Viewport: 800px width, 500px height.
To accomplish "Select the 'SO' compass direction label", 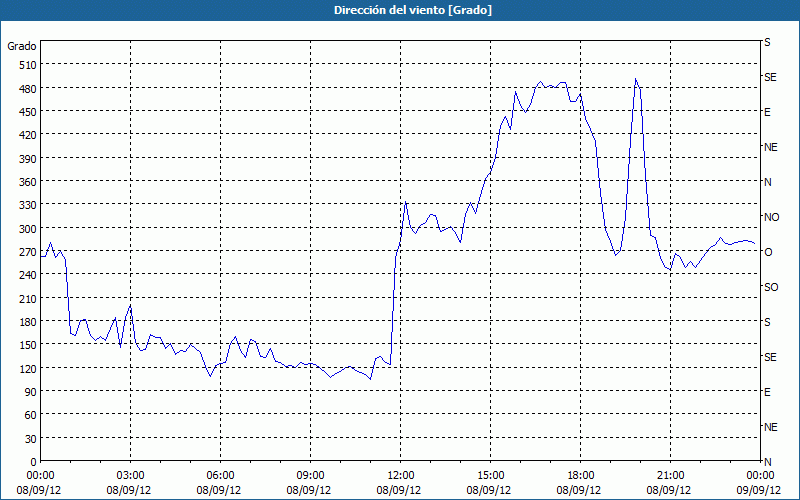I will click(x=771, y=287).
